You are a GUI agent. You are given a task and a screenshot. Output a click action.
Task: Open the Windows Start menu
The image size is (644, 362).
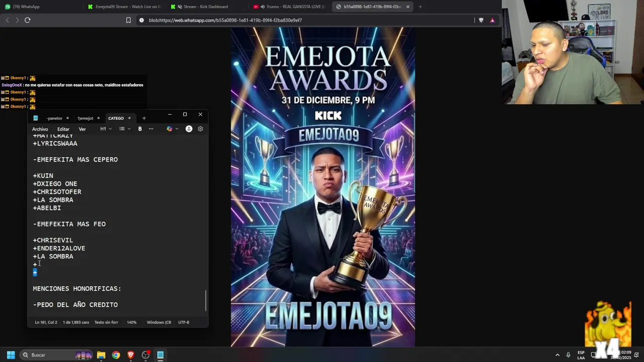(x=11, y=355)
